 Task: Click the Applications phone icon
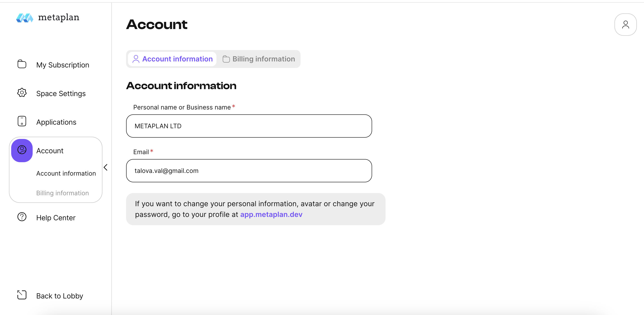point(22,121)
